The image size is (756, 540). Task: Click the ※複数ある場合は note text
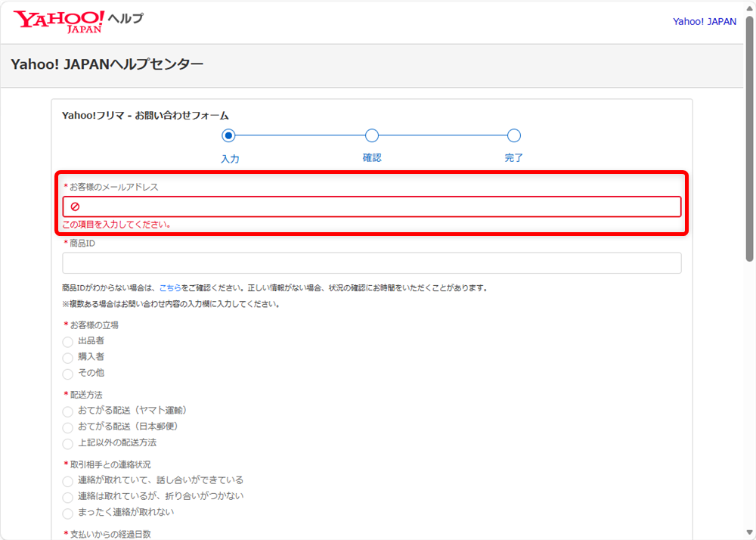pyautogui.click(x=171, y=304)
